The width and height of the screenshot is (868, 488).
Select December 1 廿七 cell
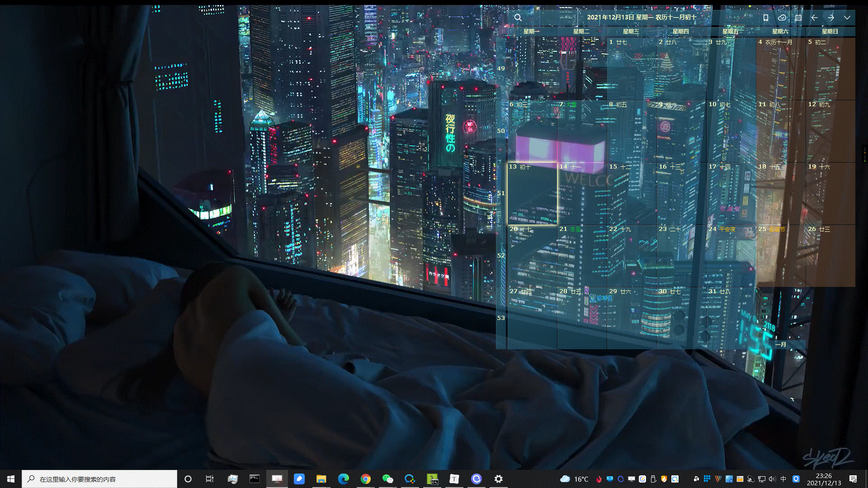[632, 68]
